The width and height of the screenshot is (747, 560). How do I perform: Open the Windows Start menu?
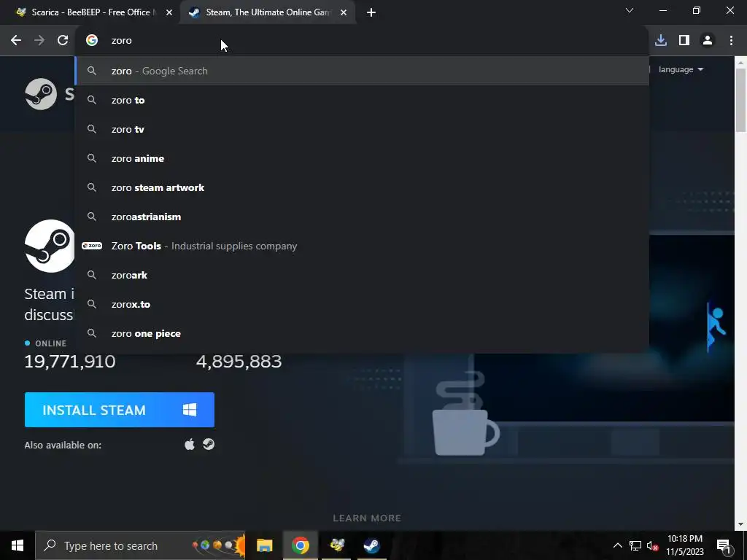pyautogui.click(x=18, y=545)
